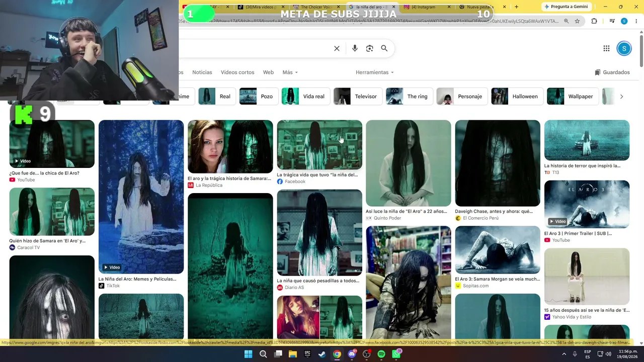
Task: Close the Nueva pestaña tab
Action: 504,7
